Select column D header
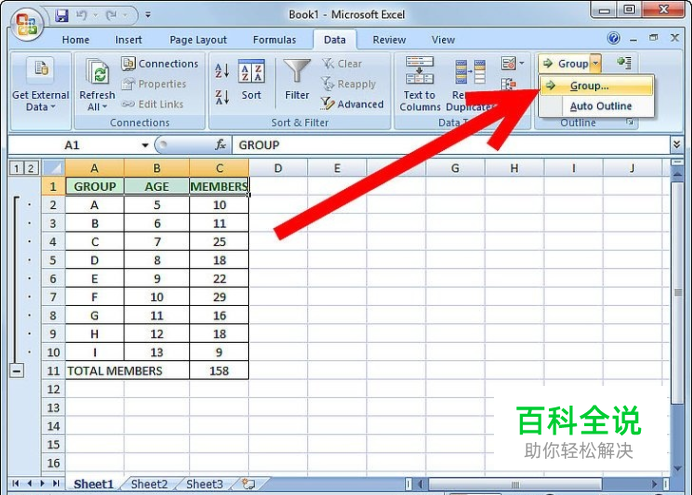The height and width of the screenshot is (495, 692). point(278,168)
